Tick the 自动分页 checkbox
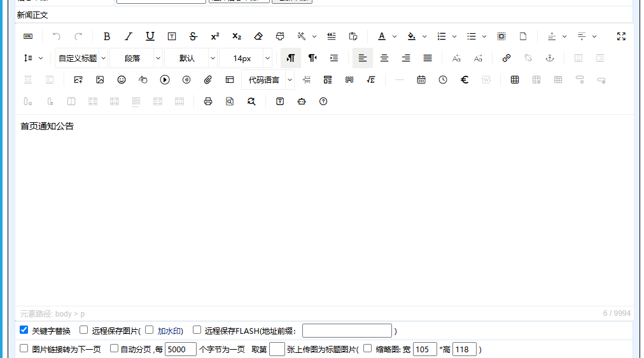The height and width of the screenshot is (358, 644). 115,348
